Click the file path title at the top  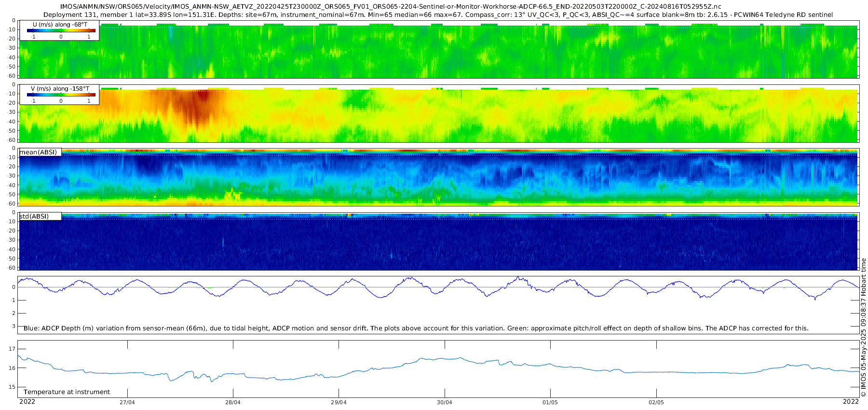coord(391,6)
